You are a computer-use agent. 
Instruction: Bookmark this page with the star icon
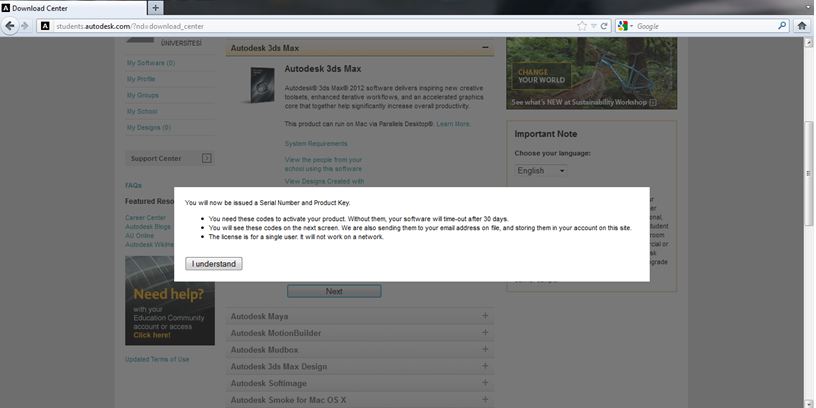[x=582, y=26]
